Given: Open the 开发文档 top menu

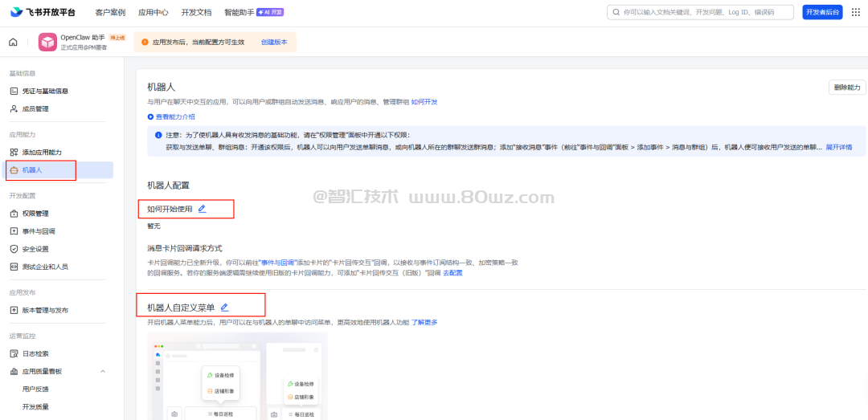Looking at the screenshot, I should pyautogui.click(x=196, y=12).
